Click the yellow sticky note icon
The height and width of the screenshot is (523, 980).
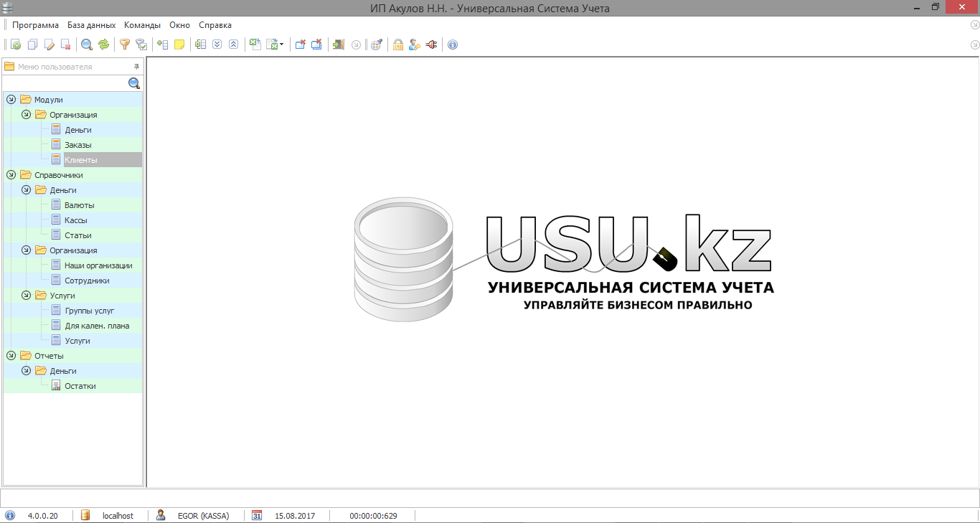click(x=179, y=44)
